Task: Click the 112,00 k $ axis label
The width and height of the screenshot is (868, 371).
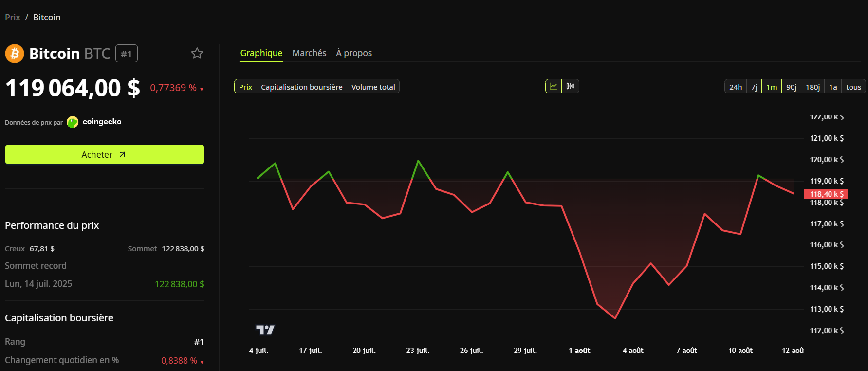Action: [827, 330]
